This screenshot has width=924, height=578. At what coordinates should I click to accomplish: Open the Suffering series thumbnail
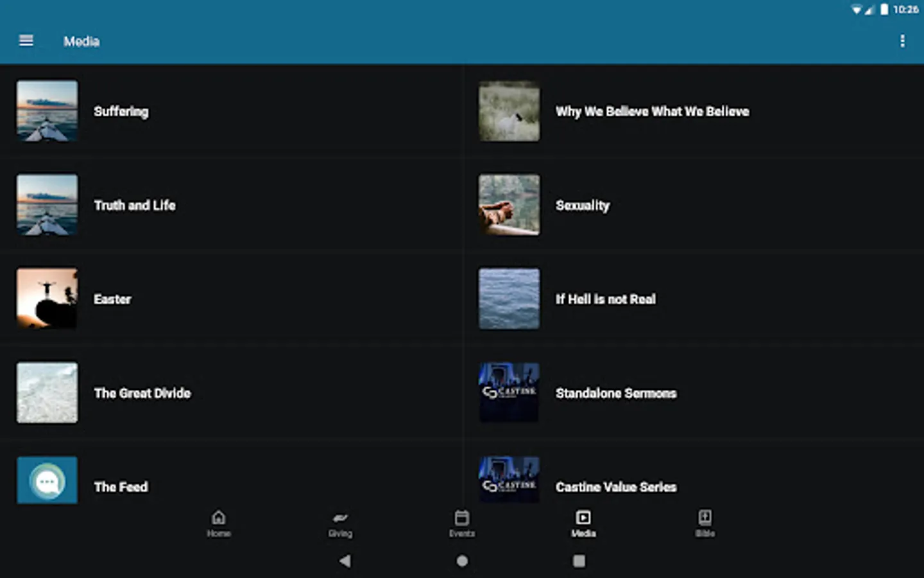click(x=47, y=111)
